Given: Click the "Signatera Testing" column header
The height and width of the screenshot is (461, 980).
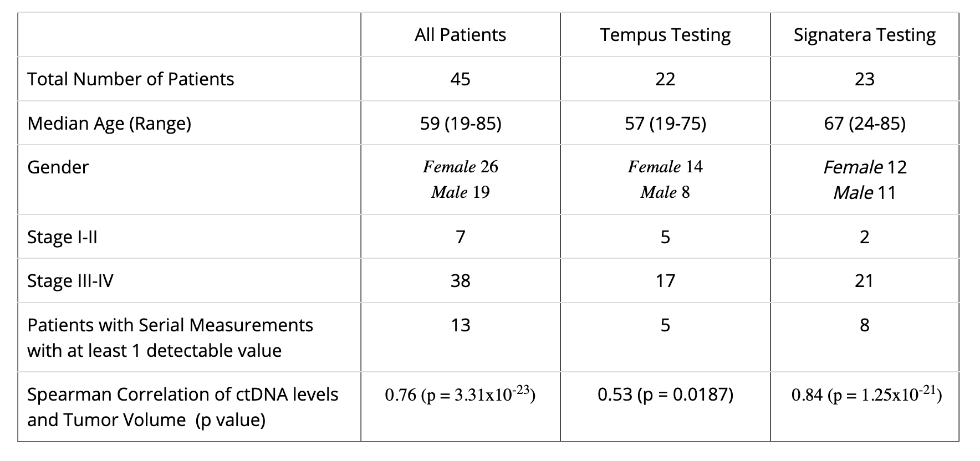Looking at the screenshot, I should pos(864,35).
